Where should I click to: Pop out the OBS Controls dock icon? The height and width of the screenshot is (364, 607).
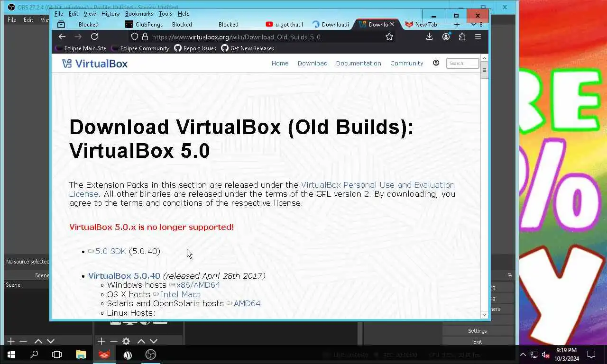click(x=510, y=275)
